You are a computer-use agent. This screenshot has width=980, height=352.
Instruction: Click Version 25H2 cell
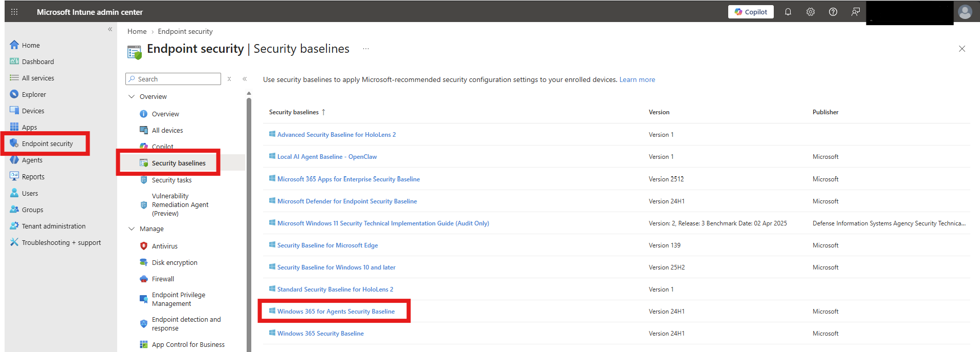[667, 267]
